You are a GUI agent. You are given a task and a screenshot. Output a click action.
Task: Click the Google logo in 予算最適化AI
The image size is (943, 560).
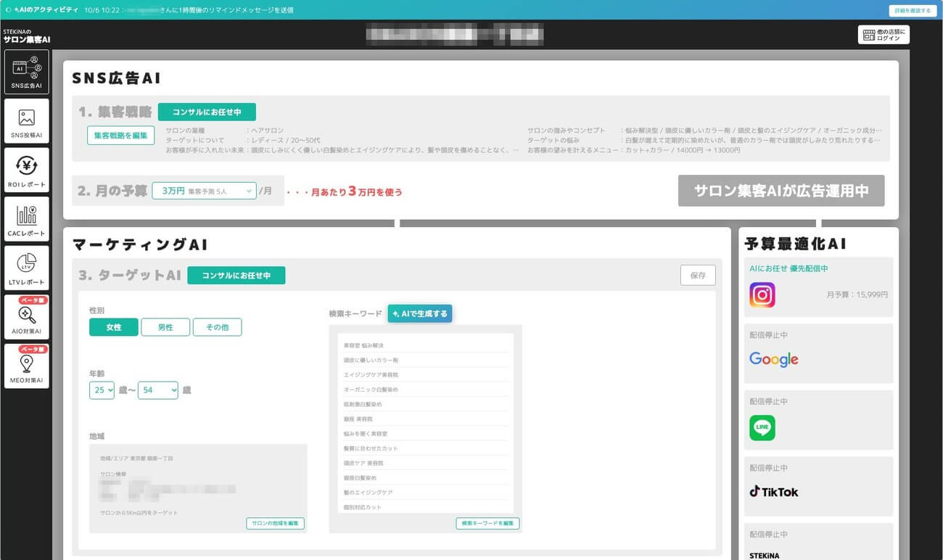click(774, 360)
